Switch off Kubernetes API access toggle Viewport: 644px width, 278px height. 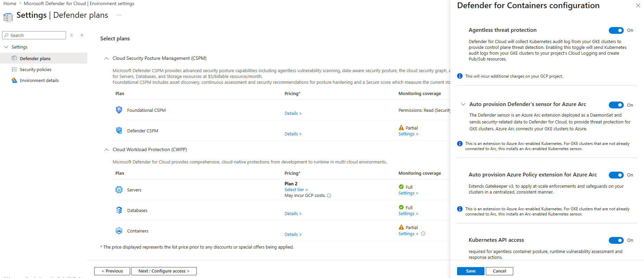[x=616, y=240]
